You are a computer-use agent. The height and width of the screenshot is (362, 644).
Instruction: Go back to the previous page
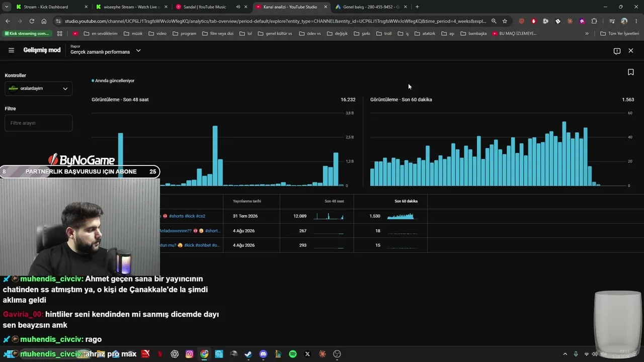click(8, 21)
